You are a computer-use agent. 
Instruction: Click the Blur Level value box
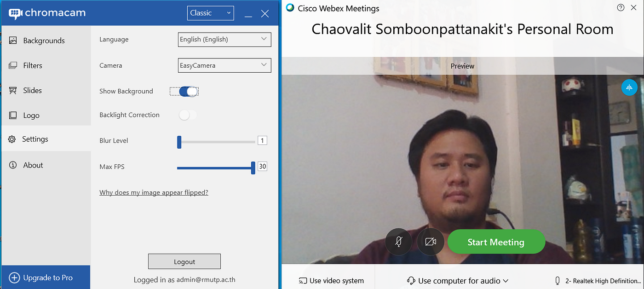262,140
